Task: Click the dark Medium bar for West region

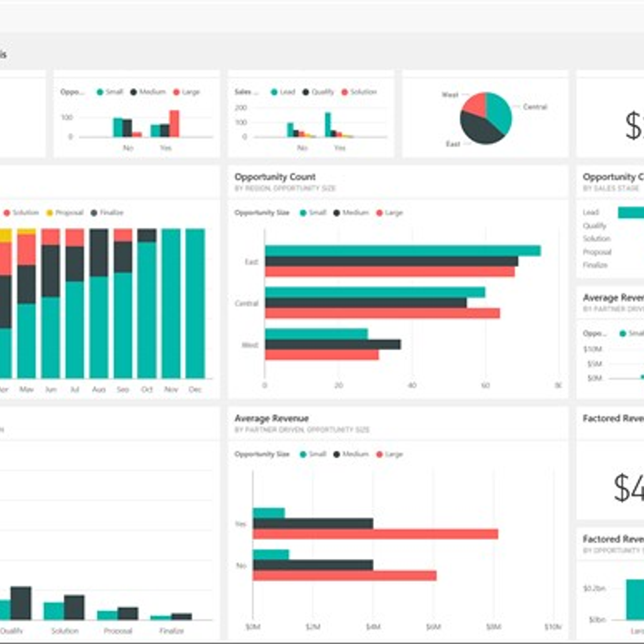Action: click(333, 345)
